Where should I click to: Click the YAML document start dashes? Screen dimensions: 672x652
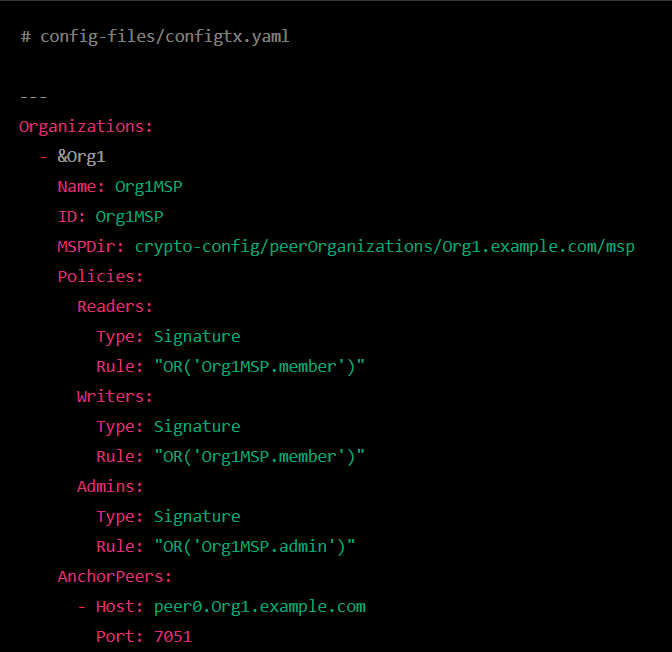(x=33, y=96)
